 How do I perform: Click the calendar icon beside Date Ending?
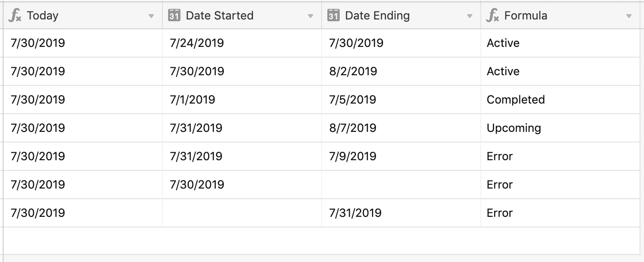point(333,15)
